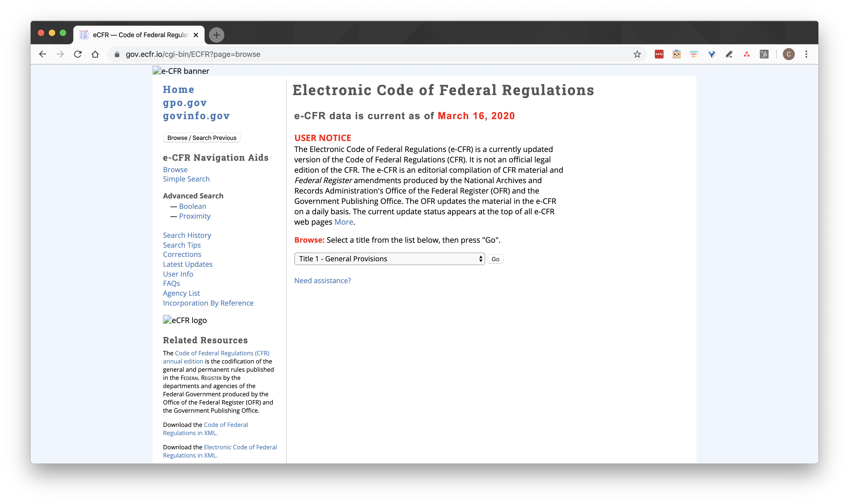849x504 pixels.
Task: Go back to the previous page
Action: [43, 54]
